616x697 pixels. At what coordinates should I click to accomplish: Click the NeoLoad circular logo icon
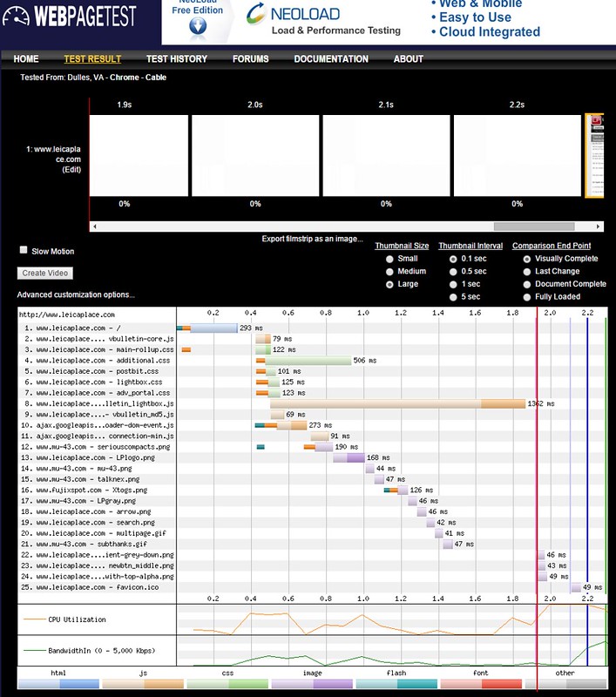[256, 13]
